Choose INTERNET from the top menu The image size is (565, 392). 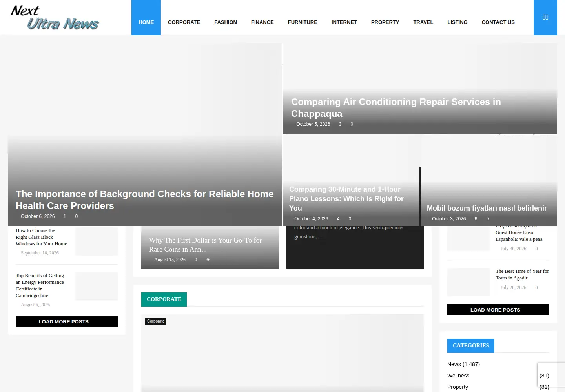tap(344, 22)
